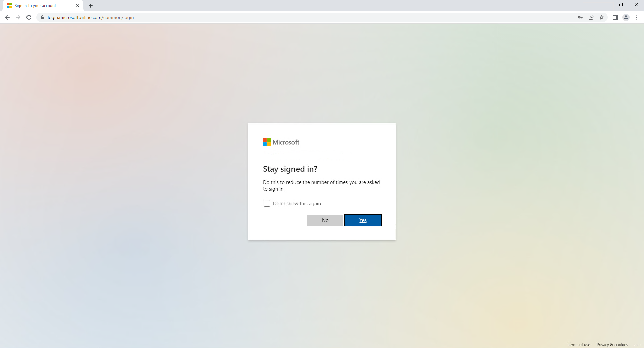This screenshot has height=348, width=644.
Task: Open Chrome three-dot menu
Action: [637, 17]
